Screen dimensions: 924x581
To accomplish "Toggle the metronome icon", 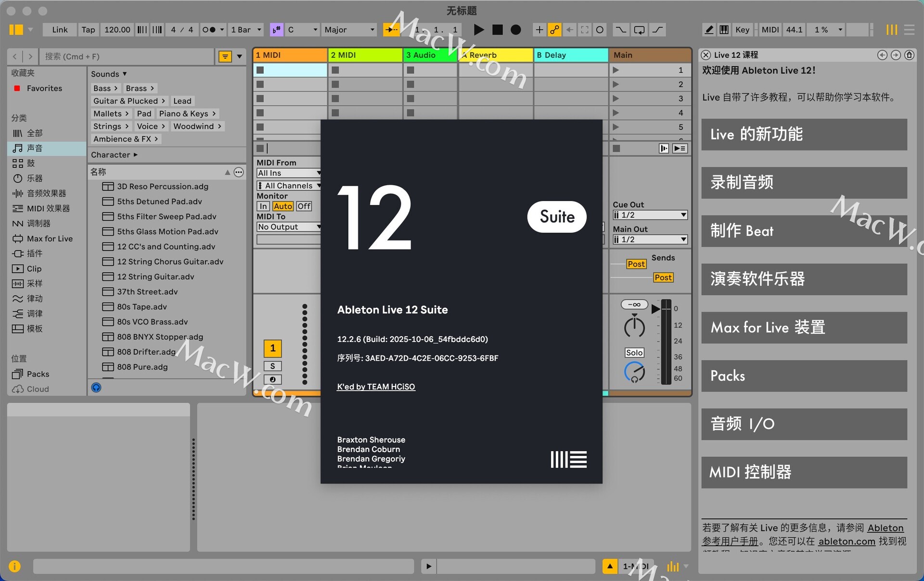I will pos(209,30).
